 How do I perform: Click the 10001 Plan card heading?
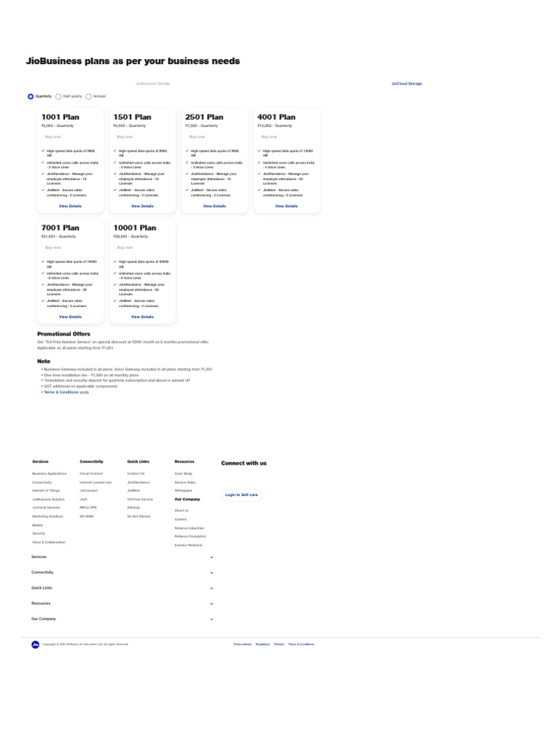pos(135,228)
